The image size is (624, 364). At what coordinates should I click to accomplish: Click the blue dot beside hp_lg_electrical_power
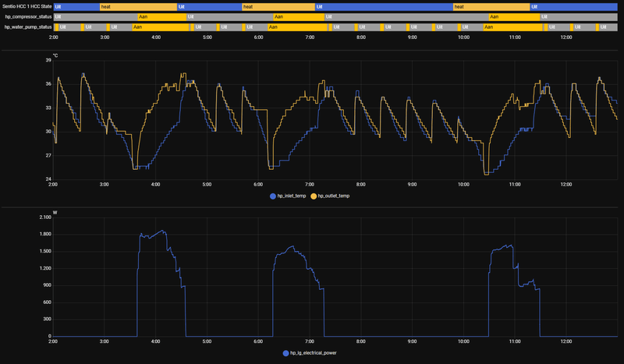point(285,353)
